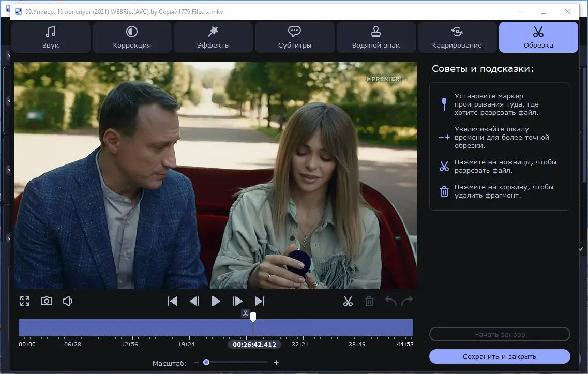Click the video preview frame
The height and width of the screenshot is (374, 588).
(x=216, y=175)
